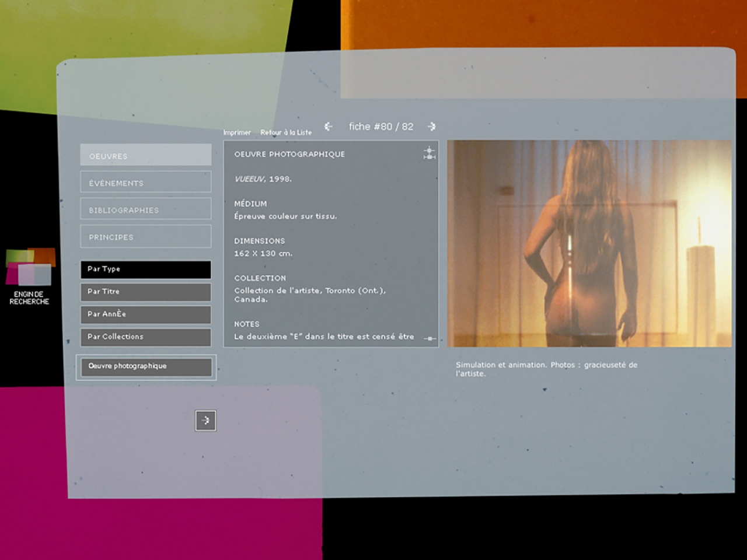
Task: Sort works Par Titre
Action: (146, 292)
